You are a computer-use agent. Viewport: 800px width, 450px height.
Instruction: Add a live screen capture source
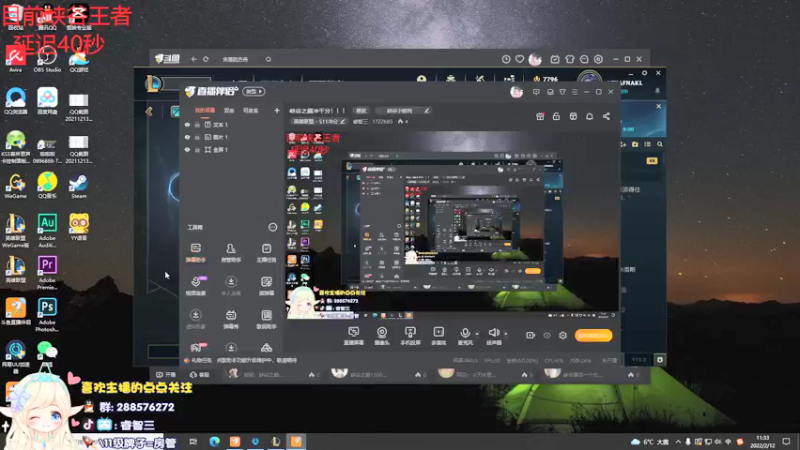click(x=353, y=336)
